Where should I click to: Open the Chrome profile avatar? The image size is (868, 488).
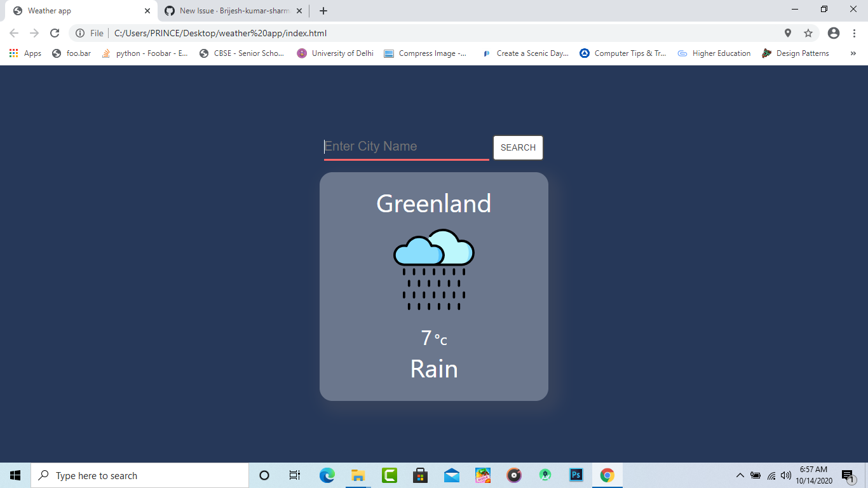[x=833, y=32]
